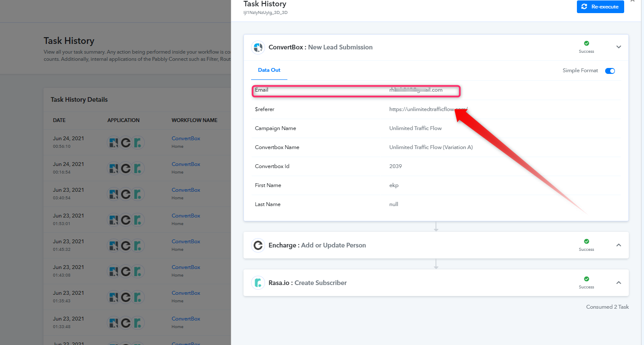This screenshot has height=345, width=644.
Task: Open ConvertBox workflow link for Jun 24 00:56:10
Action: coord(186,139)
